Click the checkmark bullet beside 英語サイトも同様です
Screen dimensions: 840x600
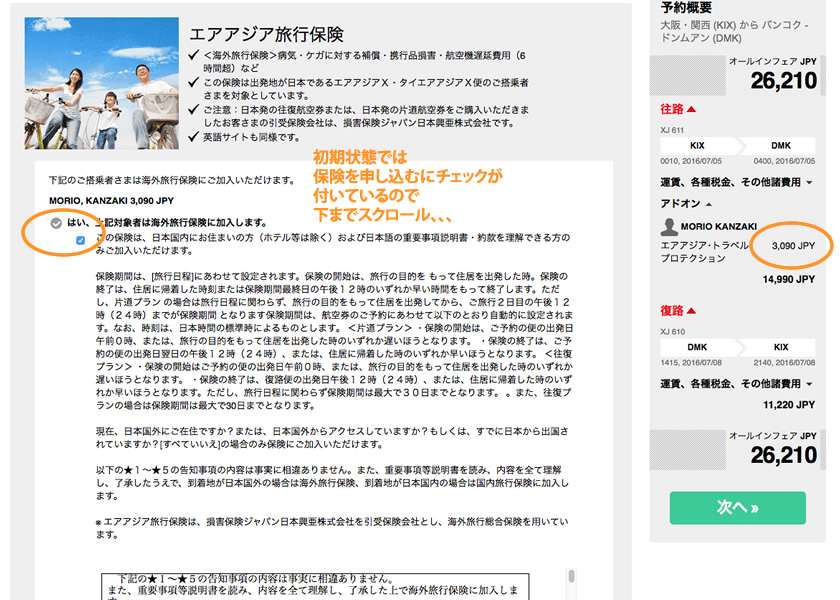point(194,137)
